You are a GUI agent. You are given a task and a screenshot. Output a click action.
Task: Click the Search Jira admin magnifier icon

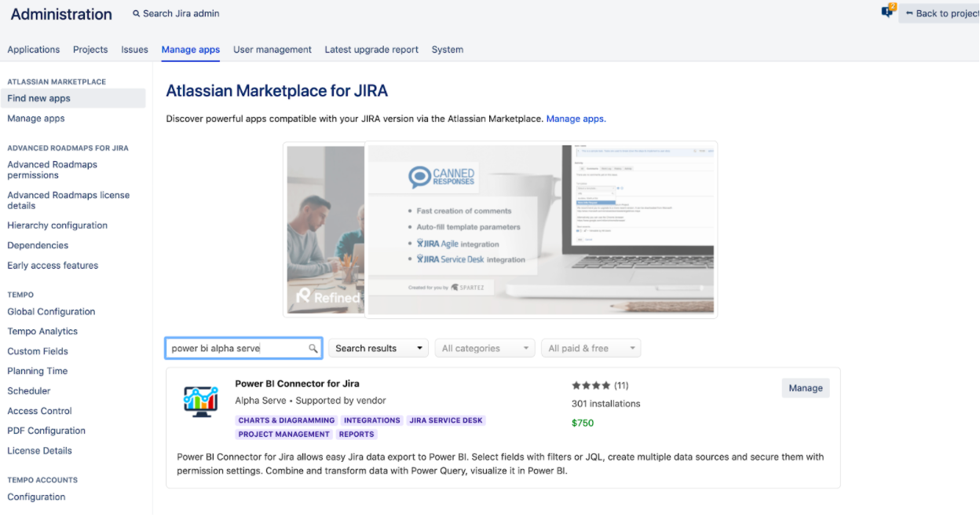137,13
